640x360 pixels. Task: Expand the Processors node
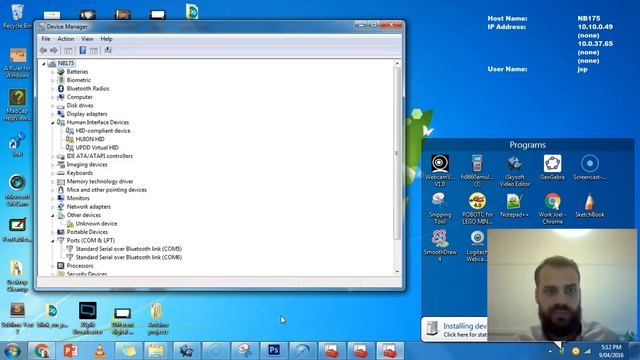[53, 266]
